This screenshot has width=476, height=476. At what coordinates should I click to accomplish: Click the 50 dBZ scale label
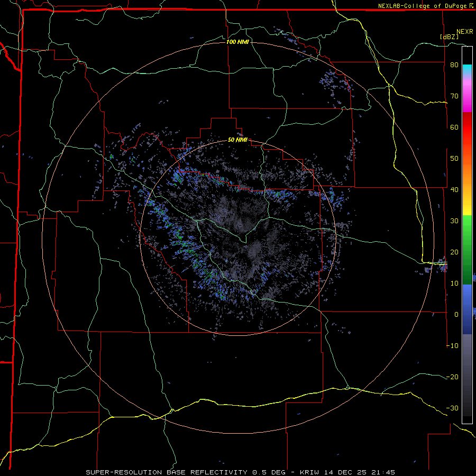coord(454,159)
